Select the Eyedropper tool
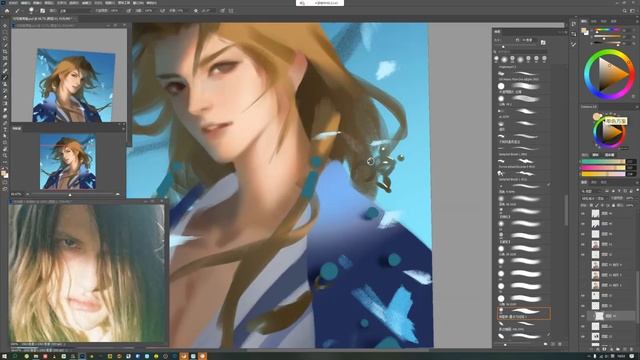Viewport: 640px width, 360px height. (x=5, y=64)
